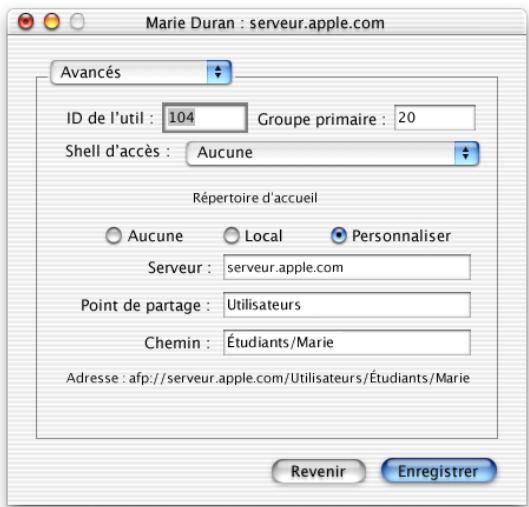Focus the Chemin field with Étudiants/Marie
The height and width of the screenshot is (507, 529).
347,342
